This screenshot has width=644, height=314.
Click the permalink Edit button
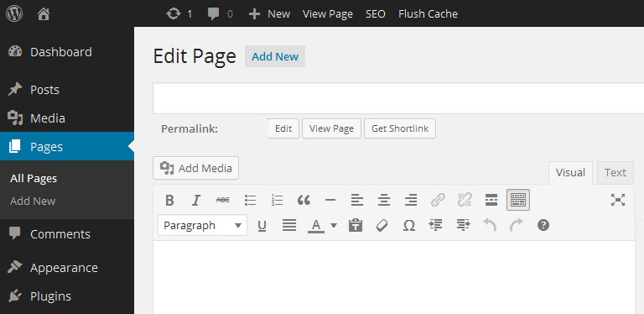[x=283, y=128]
